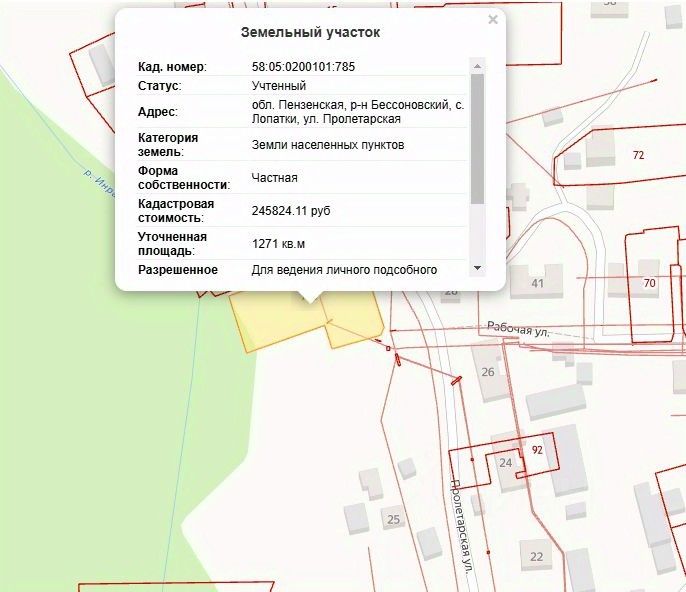
Task: Click the popup scrollbar thumb
Action: (477, 139)
